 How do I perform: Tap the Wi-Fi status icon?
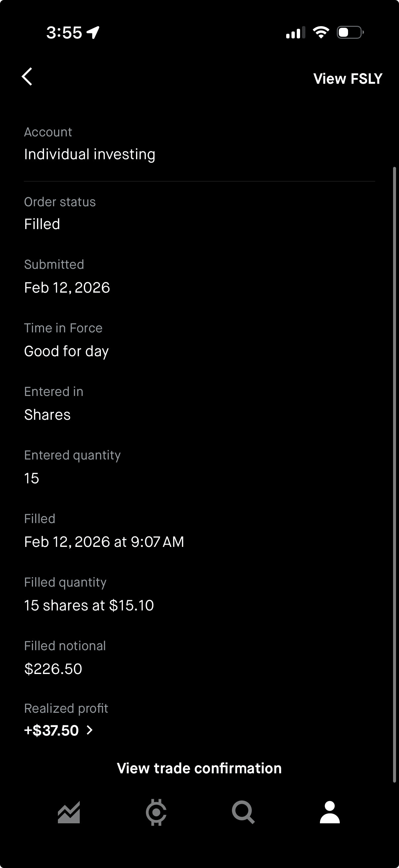click(x=321, y=32)
